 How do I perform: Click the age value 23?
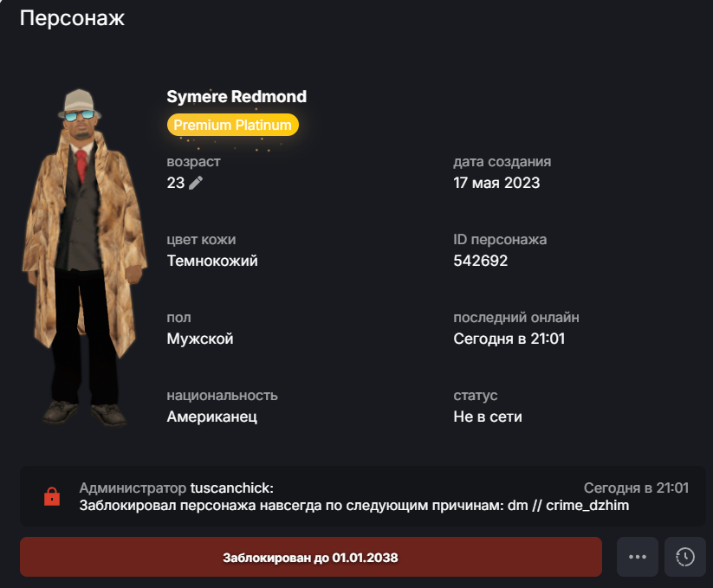coord(176,183)
